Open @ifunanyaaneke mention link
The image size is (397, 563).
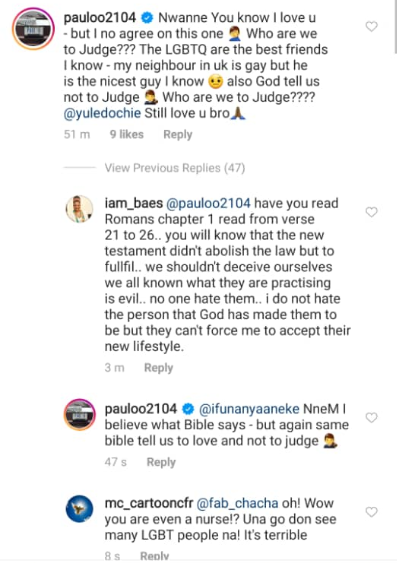[x=249, y=409]
